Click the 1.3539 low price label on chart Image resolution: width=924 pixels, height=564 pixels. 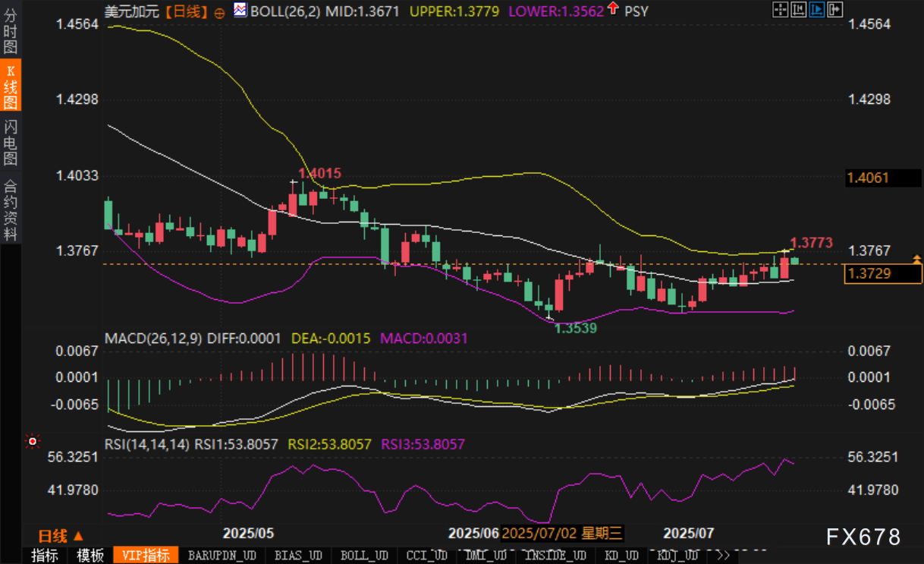click(x=575, y=329)
